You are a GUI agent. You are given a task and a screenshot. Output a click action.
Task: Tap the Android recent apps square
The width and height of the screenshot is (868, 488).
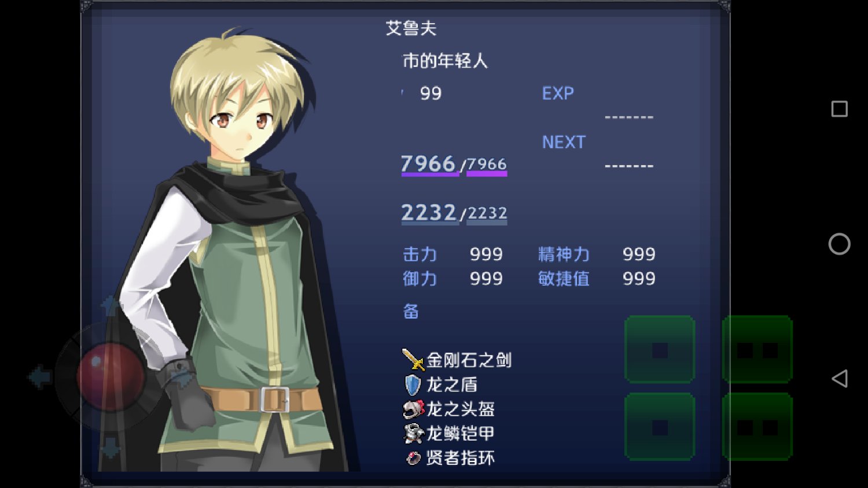coord(840,109)
